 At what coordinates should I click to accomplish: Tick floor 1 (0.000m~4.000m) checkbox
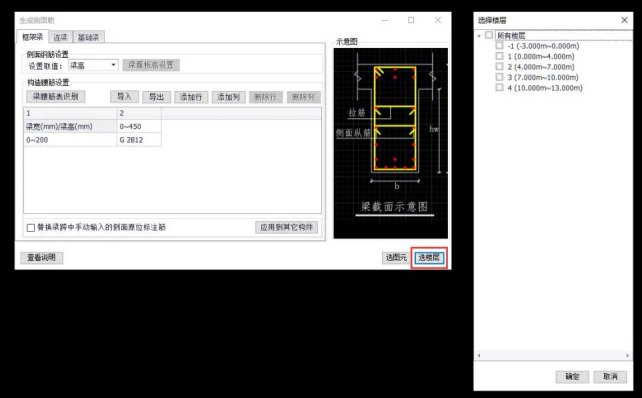click(x=499, y=56)
